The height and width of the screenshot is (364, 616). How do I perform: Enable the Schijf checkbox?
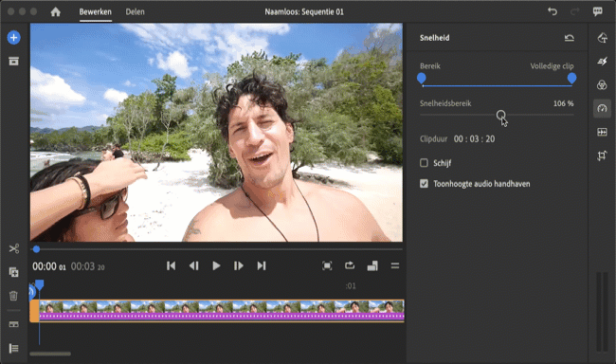(424, 163)
